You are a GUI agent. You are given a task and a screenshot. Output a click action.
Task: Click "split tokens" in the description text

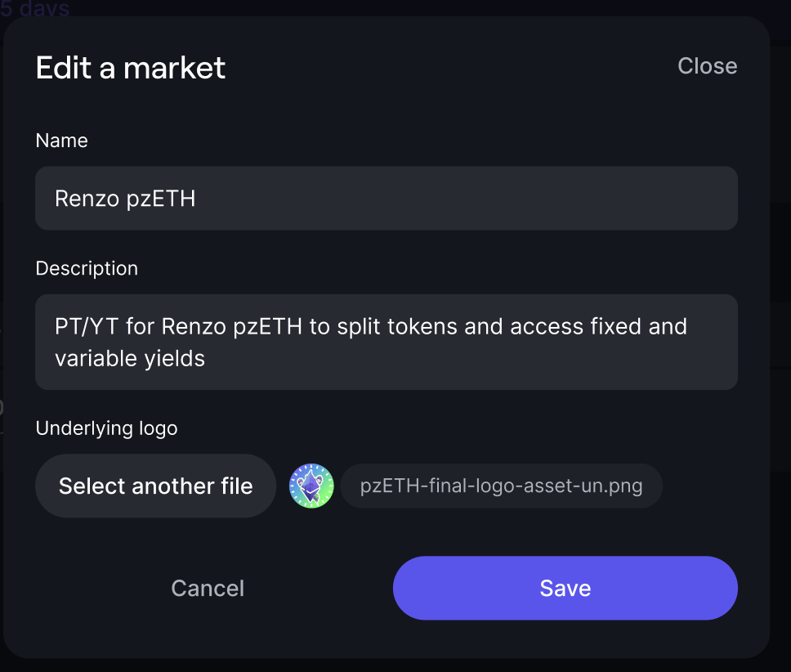point(385,327)
